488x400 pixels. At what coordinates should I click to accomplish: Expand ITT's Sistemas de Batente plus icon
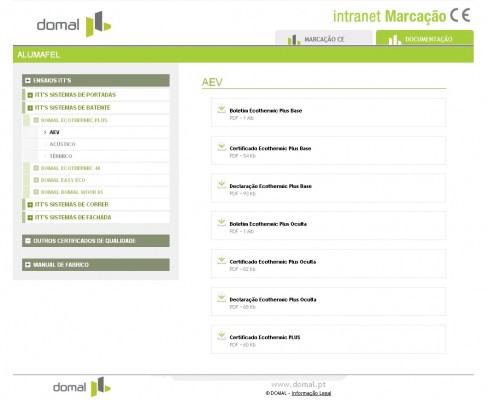coord(30,108)
